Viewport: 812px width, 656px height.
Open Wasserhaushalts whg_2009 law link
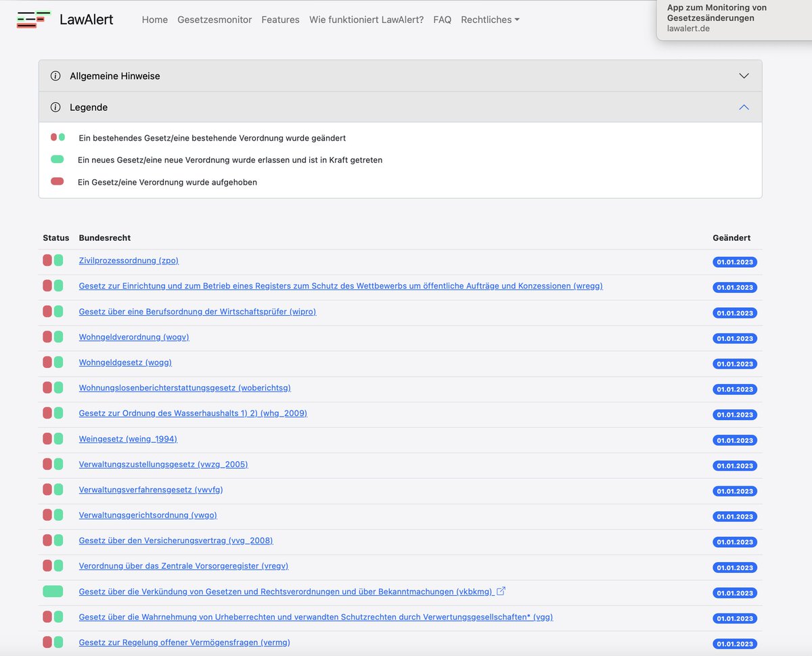click(x=193, y=413)
